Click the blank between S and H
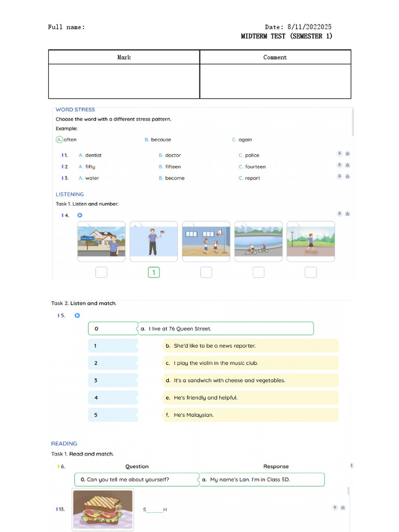Viewport: 399px width, 532px height. (155, 510)
